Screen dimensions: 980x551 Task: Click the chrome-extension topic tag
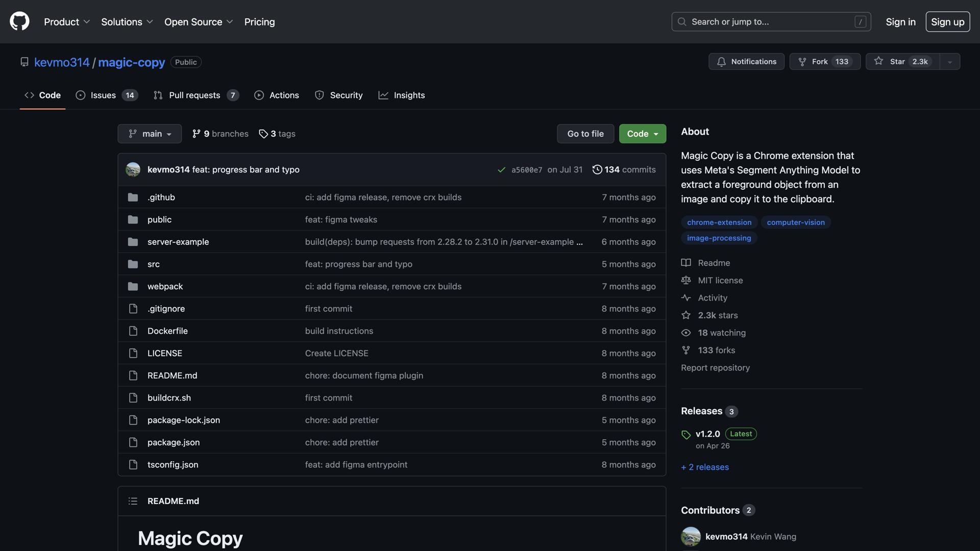(719, 222)
